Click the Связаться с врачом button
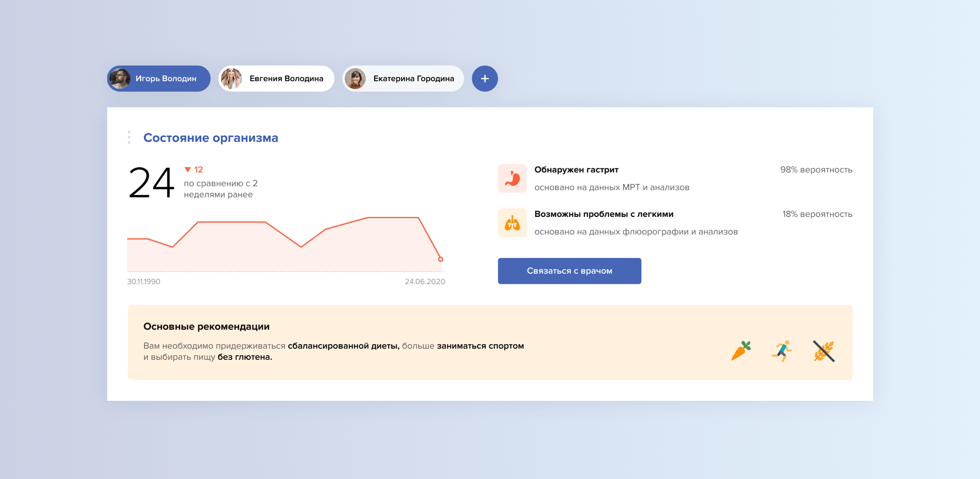The width and height of the screenshot is (980, 479). click(x=569, y=271)
